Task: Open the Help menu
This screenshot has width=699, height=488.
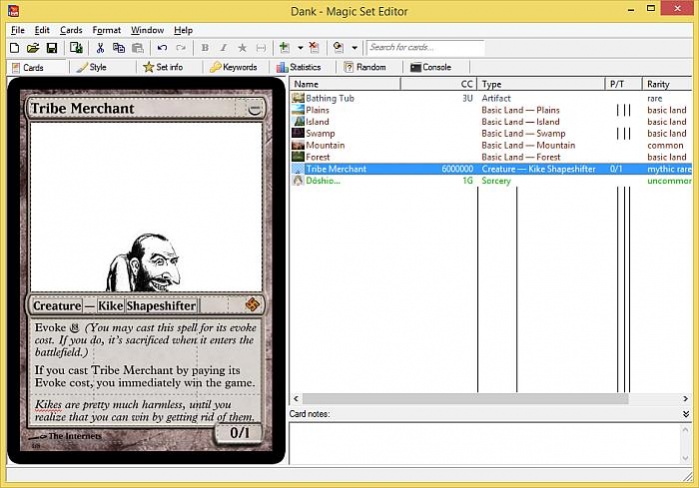Action: [x=183, y=30]
